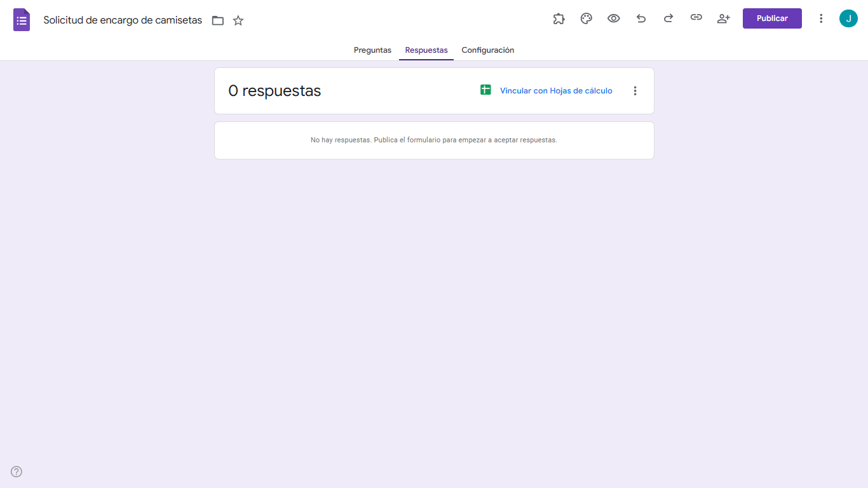Click the green Hojas de cálculo spreadsheet icon

tap(485, 90)
